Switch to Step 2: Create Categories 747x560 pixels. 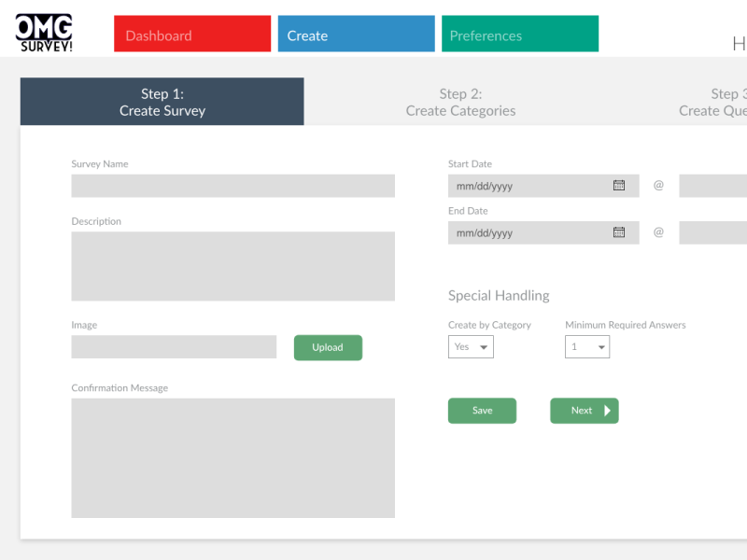click(461, 102)
